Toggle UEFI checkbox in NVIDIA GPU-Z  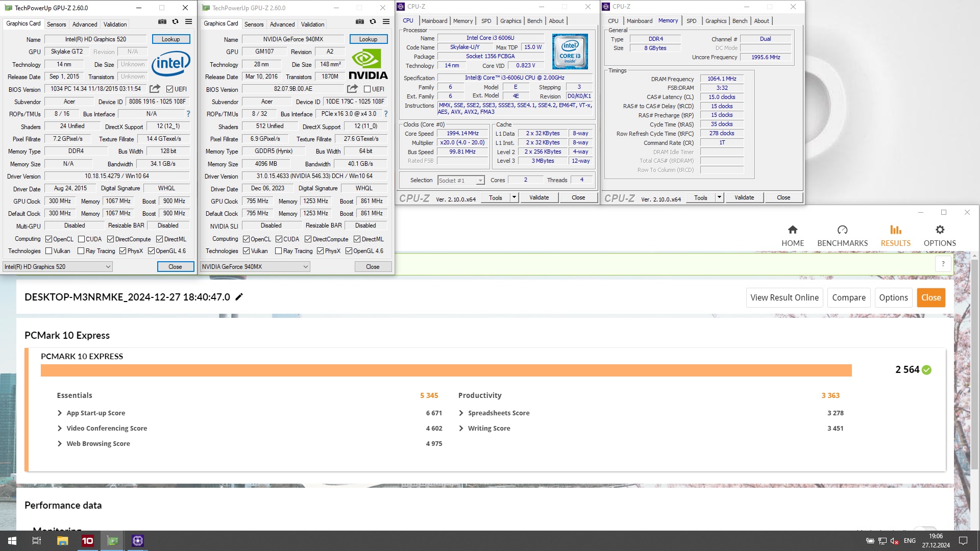[x=367, y=89]
